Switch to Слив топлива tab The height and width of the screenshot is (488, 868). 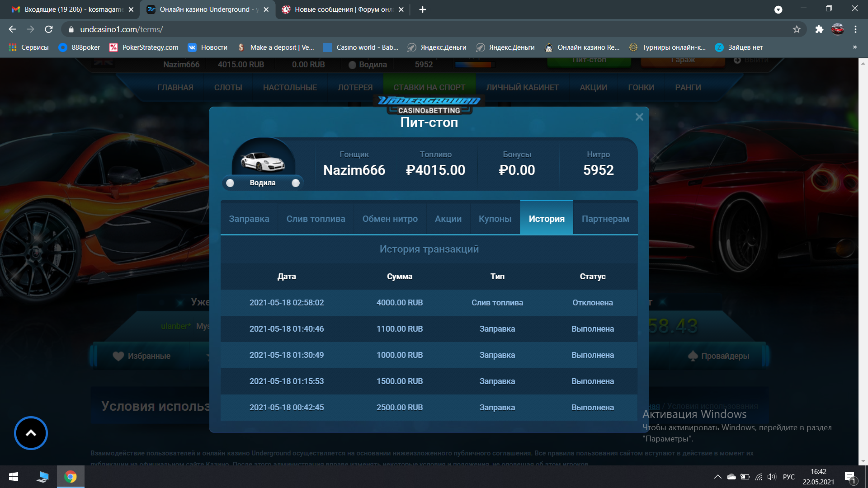click(x=316, y=219)
